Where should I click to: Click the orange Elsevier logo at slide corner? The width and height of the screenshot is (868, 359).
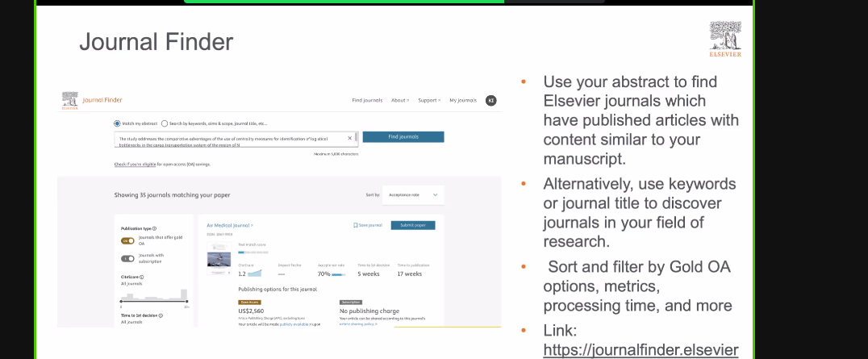(725, 39)
